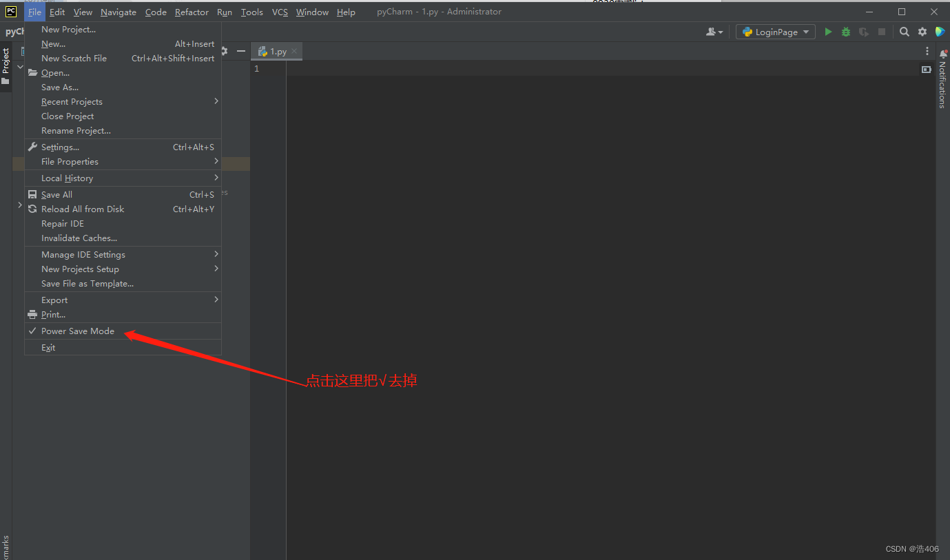Close the 1.py editor tab

tap(294, 51)
